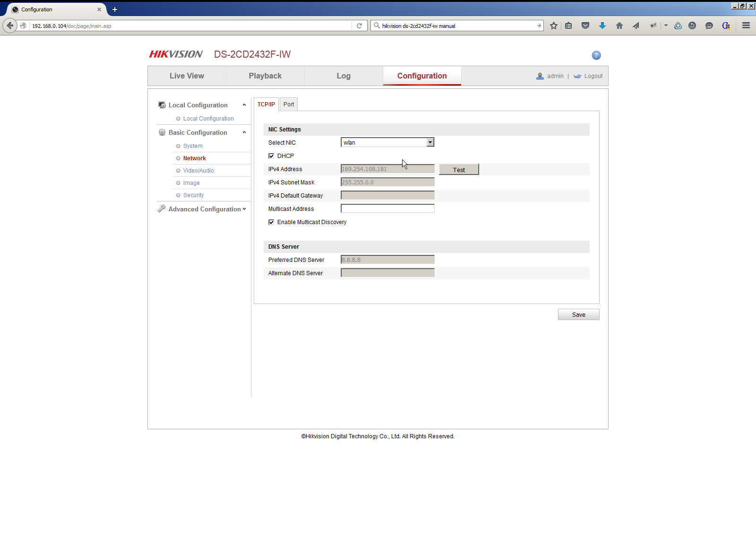Screen dimensions: 756x556
Task: Submit search with the go arrow
Action: (x=539, y=26)
